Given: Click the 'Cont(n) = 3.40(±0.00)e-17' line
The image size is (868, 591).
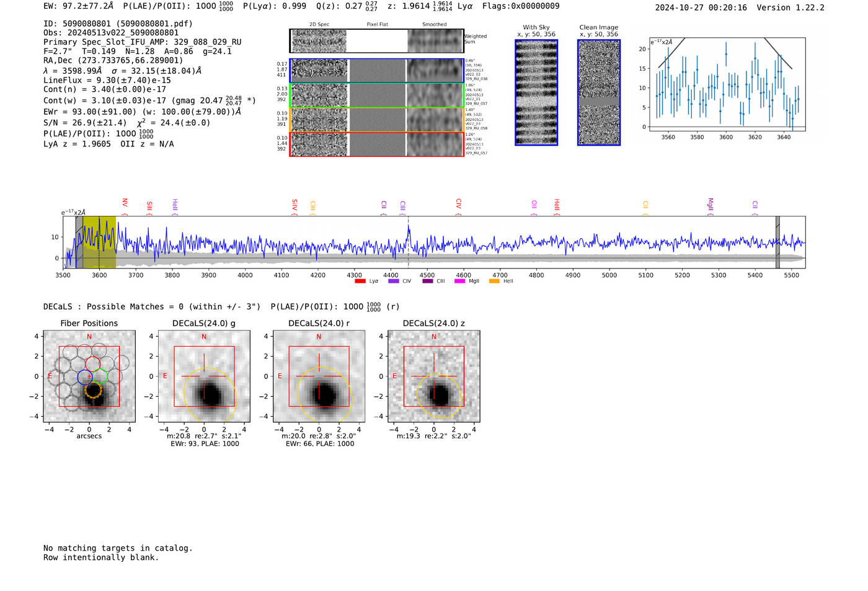Looking at the screenshot, I should [x=105, y=89].
